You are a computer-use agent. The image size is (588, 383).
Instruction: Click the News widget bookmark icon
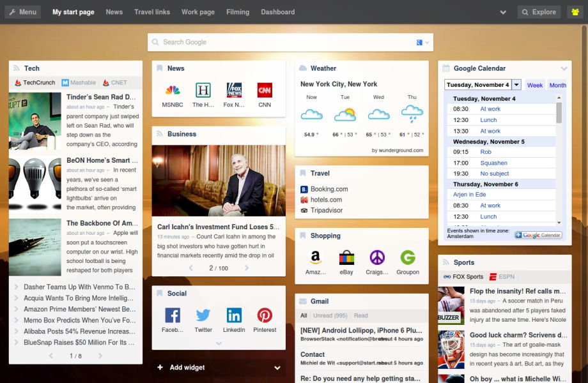[x=159, y=68]
